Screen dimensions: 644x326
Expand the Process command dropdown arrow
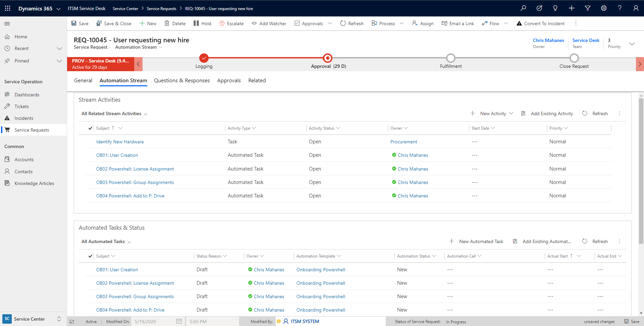(x=401, y=24)
